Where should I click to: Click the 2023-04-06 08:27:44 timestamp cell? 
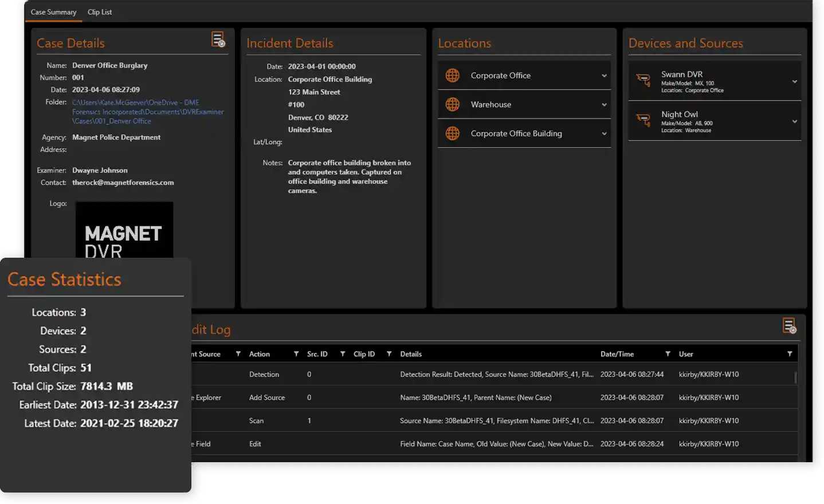click(632, 374)
